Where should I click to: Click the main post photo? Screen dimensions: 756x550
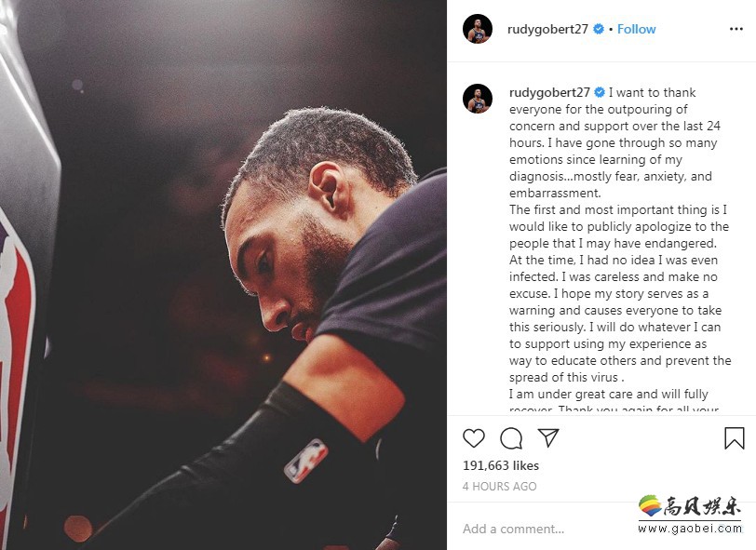point(223,275)
